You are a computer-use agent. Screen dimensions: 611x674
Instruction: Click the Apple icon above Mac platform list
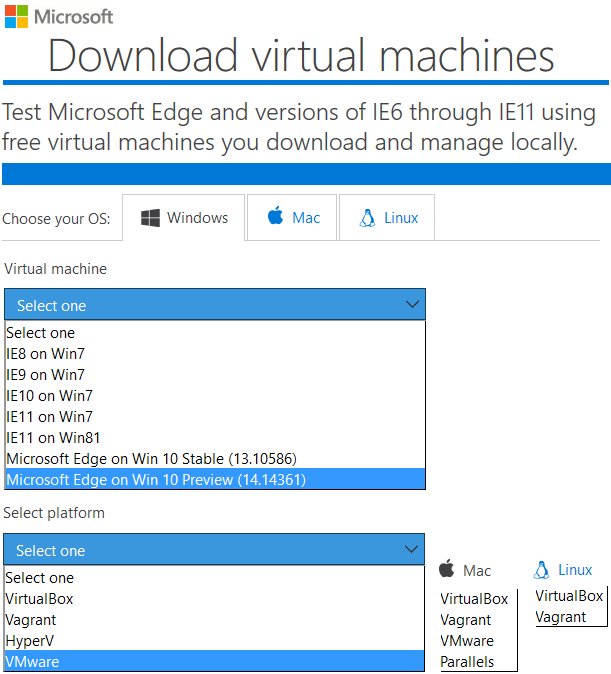(447, 568)
